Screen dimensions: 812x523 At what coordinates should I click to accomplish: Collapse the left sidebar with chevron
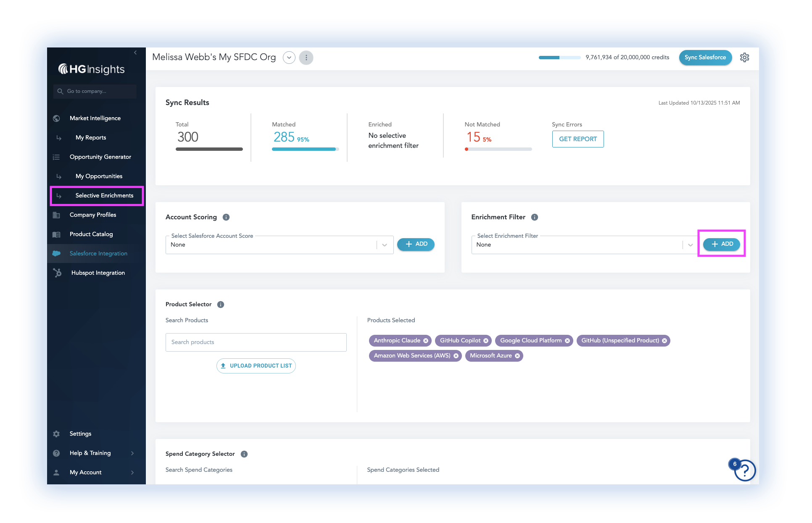[x=135, y=53]
